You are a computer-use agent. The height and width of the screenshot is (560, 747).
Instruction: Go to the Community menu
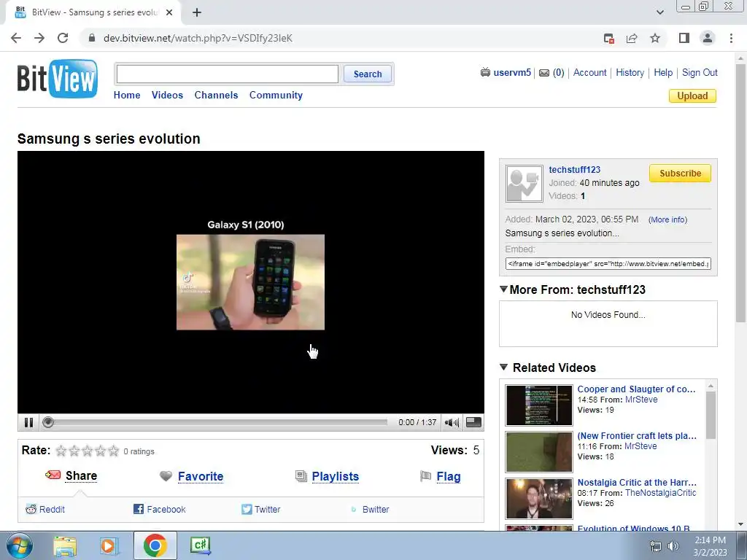276,95
